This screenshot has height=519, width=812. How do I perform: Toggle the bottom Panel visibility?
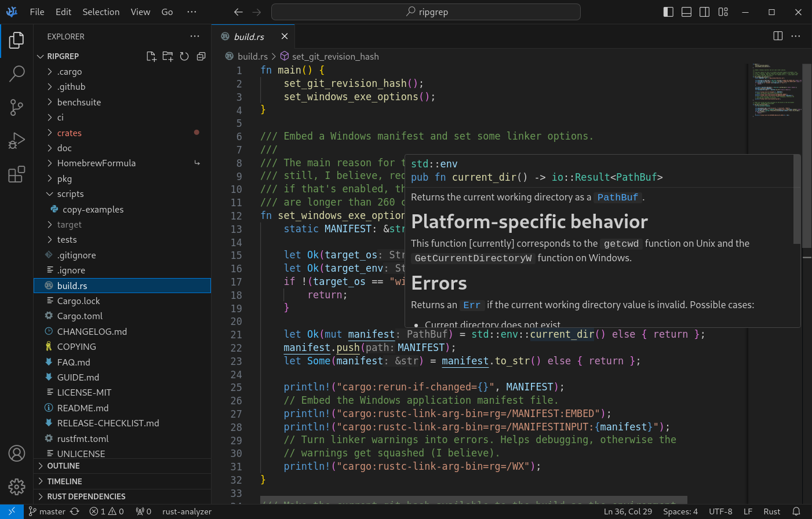point(687,12)
